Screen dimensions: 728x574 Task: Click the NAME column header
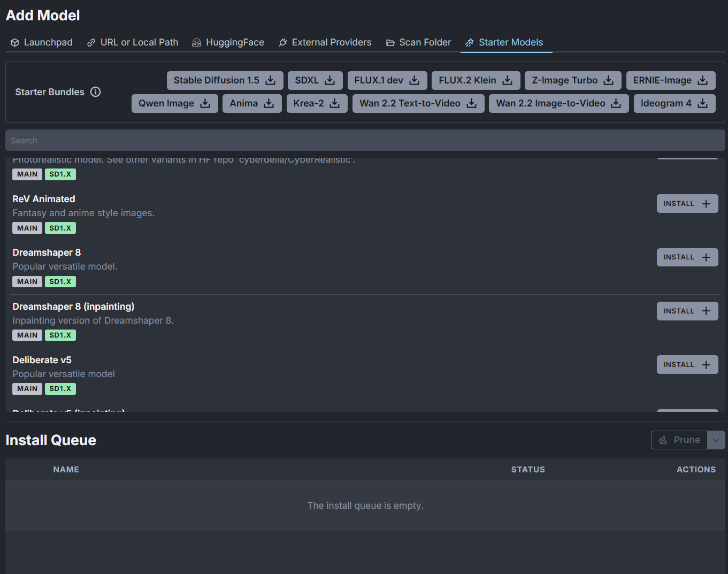(x=66, y=470)
